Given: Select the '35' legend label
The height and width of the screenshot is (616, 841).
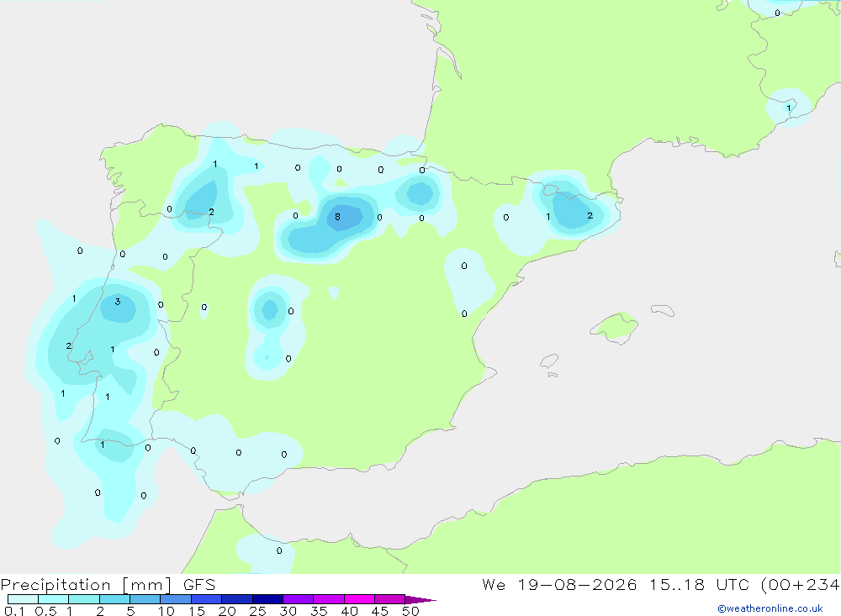Looking at the screenshot, I should 319,611.
